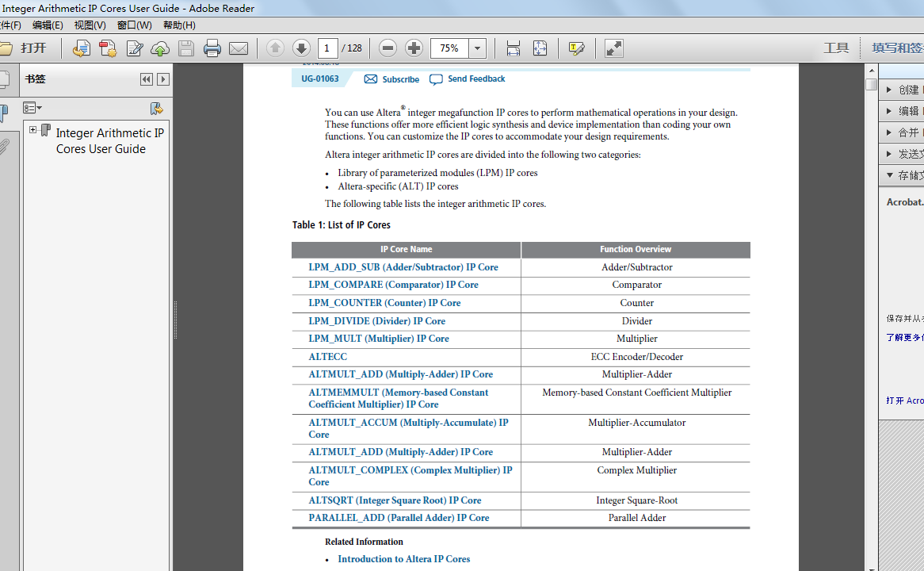The image size is (924, 571).
Task: Click the save floppy disk icon
Action: point(186,48)
